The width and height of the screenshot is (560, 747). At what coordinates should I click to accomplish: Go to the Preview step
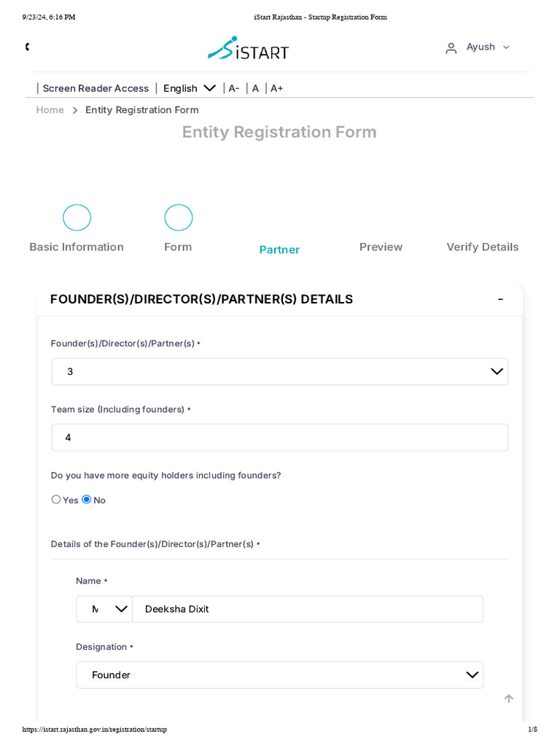click(381, 247)
